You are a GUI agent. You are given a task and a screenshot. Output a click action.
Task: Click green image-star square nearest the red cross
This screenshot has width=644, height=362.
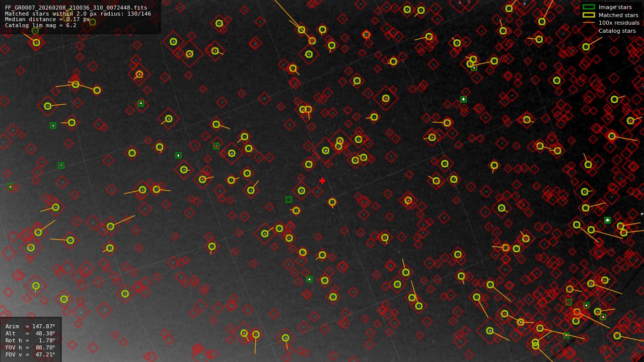[x=289, y=199]
